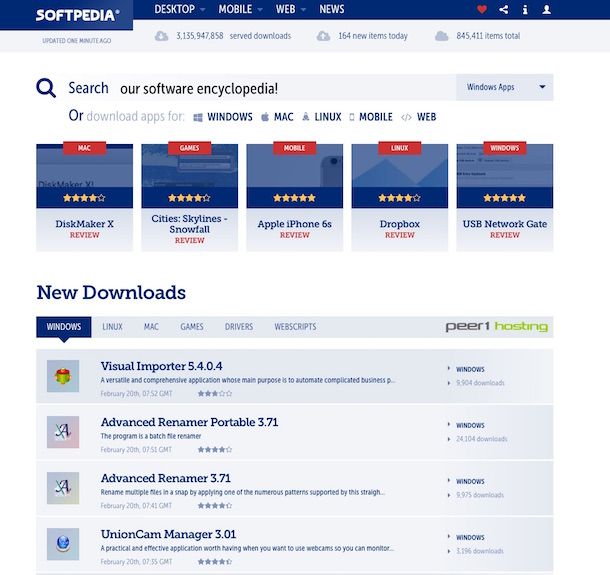
Task: Click the mobile phone icon
Action: pyautogui.click(x=352, y=117)
